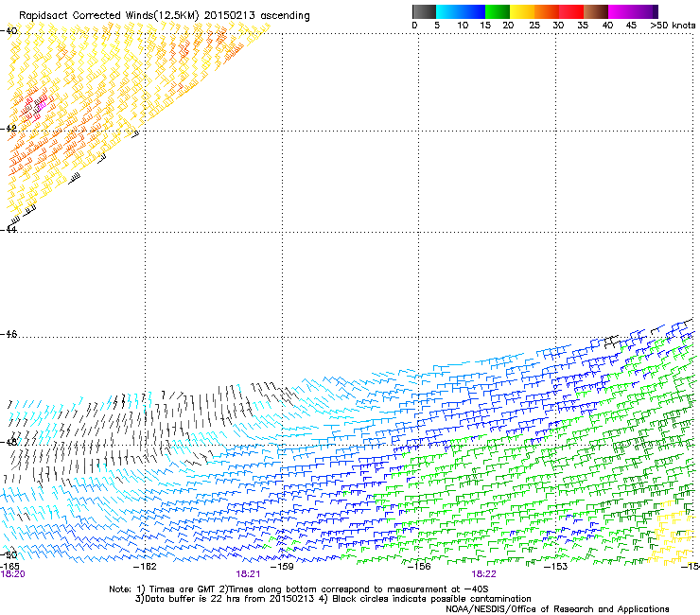700x615 pixels.
Task: Click the purple time label '18:22'
Action: 484,574
